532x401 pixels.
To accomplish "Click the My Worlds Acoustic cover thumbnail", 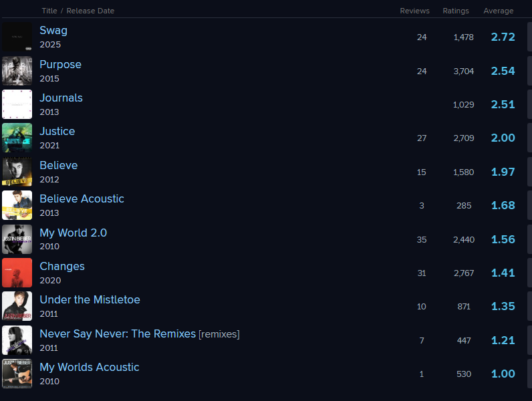I will [17, 374].
